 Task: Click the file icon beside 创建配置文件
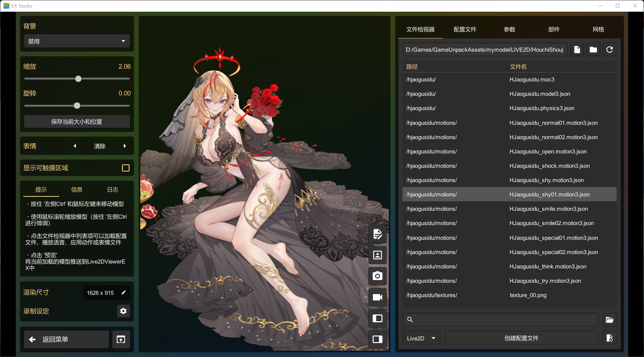[610, 338]
